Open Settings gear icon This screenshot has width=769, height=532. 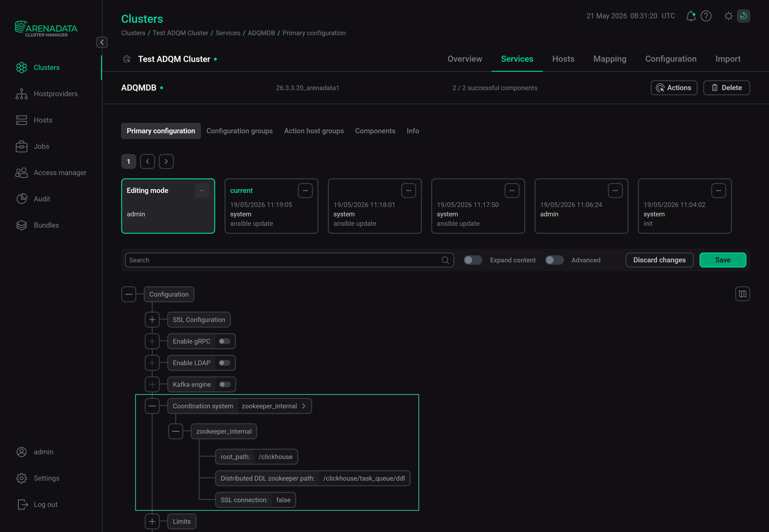(22, 478)
